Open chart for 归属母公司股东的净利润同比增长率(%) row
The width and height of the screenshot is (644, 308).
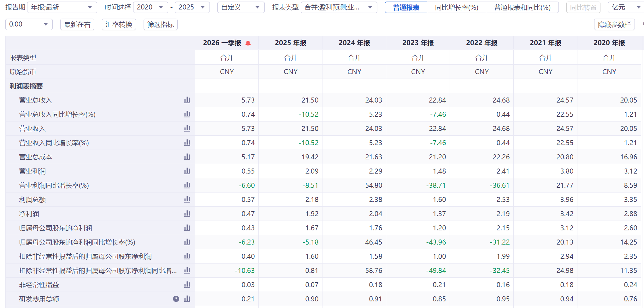(187, 242)
